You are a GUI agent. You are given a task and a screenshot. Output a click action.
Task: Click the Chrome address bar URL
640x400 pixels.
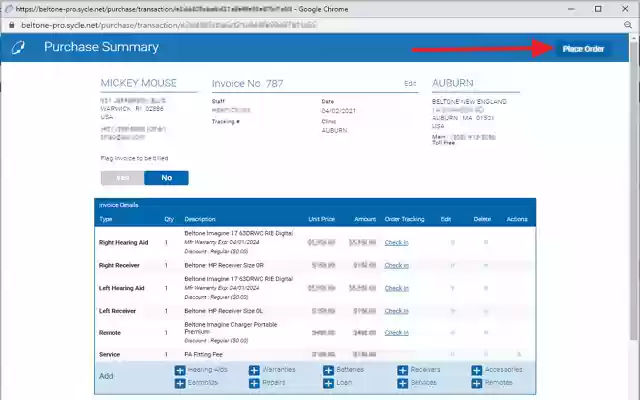click(x=169, y=25)
